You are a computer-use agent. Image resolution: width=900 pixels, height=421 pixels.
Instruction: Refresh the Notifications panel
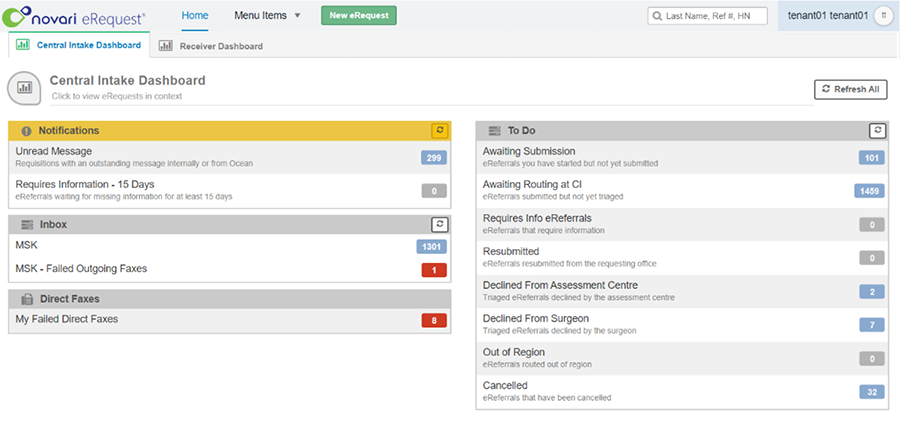440,131
